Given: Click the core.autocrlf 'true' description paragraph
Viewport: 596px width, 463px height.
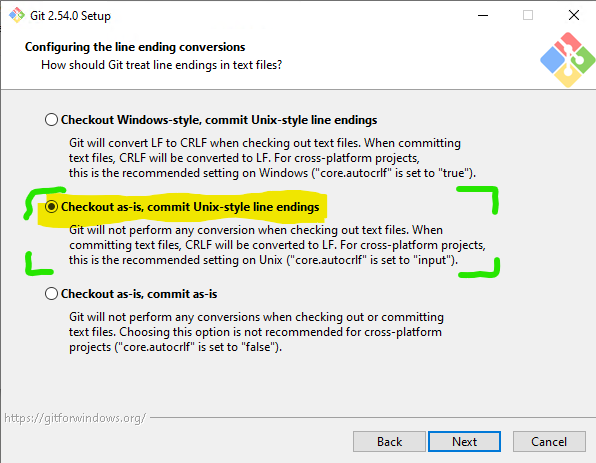Looking at the screenshot, I should 272,158.
